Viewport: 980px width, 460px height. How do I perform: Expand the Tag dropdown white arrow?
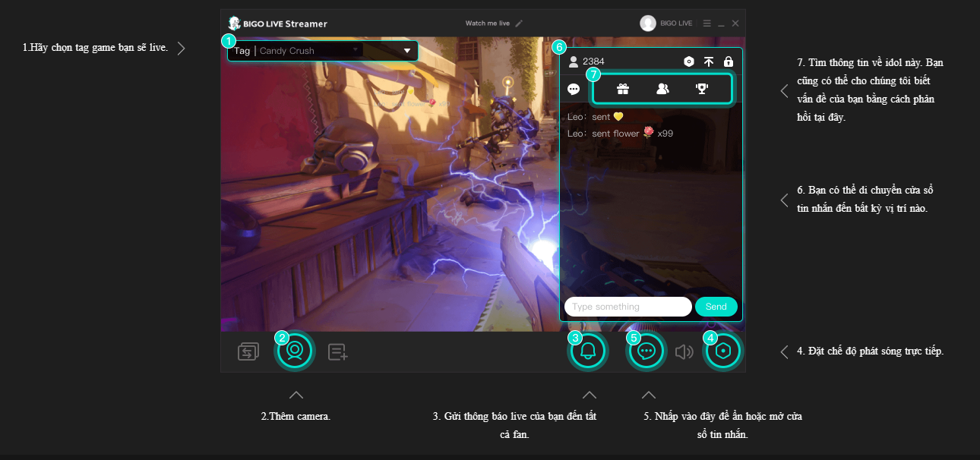tap(407, 51)
